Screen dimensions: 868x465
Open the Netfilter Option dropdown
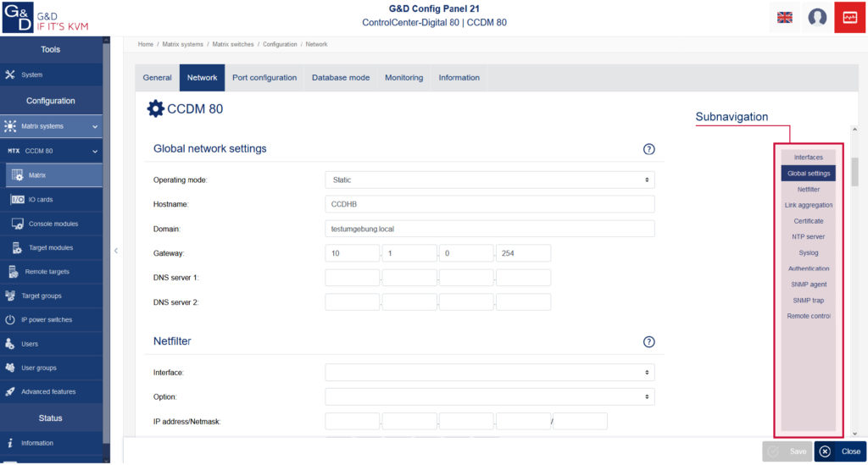click(489, 397)
